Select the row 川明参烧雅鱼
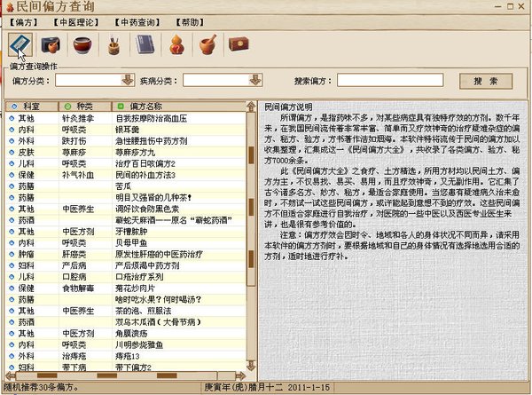 [x=126, y=344]
